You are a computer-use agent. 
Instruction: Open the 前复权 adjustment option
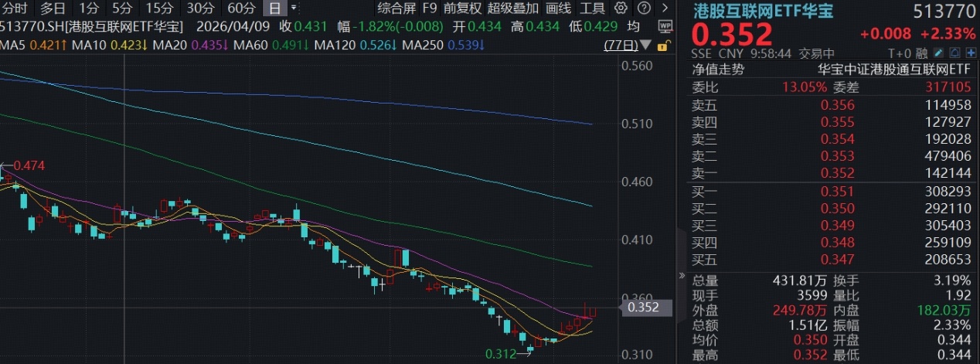click(462, 9)
